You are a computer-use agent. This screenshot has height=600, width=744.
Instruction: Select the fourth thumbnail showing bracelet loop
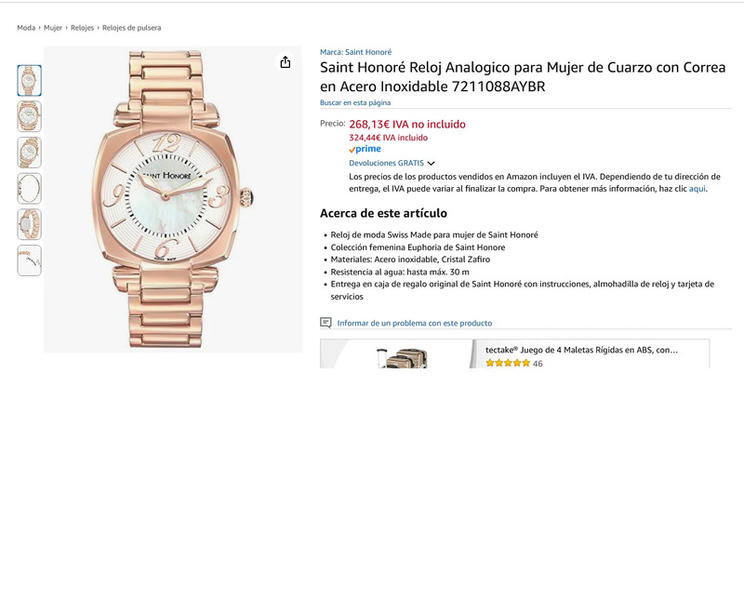pos(29,189)
